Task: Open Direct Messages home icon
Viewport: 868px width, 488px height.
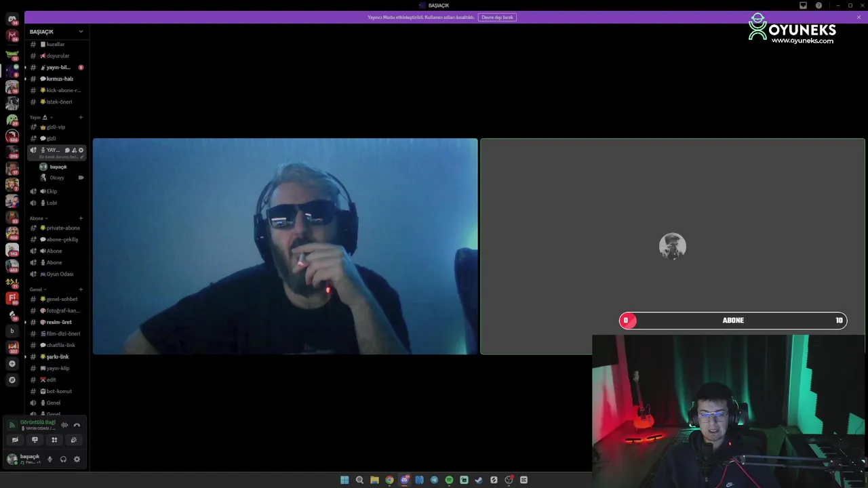Action: 12,19
